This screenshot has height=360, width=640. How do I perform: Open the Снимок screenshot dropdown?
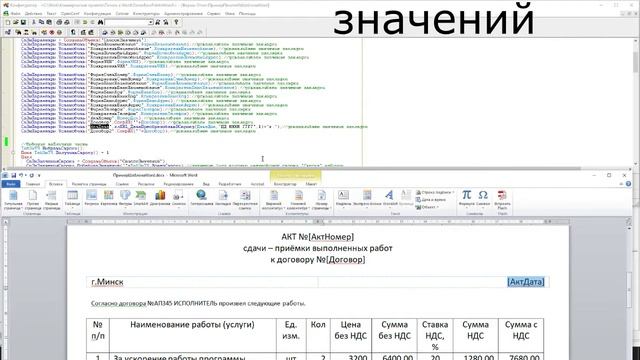[x=179, y=199]
